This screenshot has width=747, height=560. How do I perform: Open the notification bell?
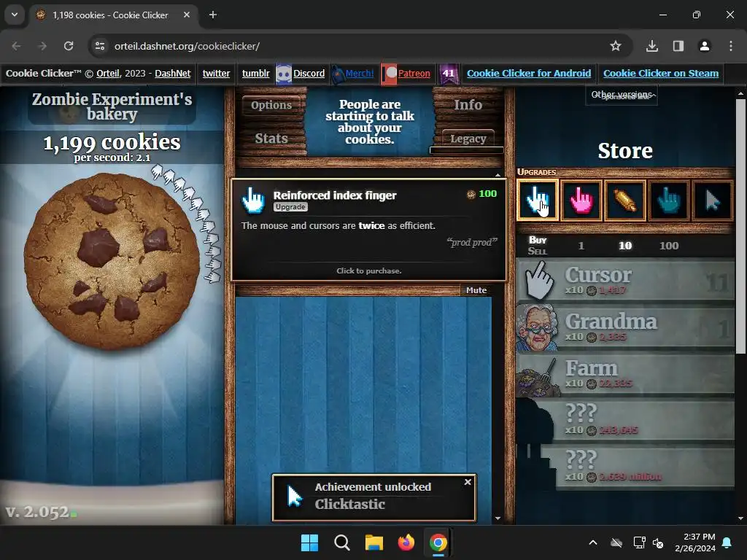pyautogui.click(x=727, y=542)
